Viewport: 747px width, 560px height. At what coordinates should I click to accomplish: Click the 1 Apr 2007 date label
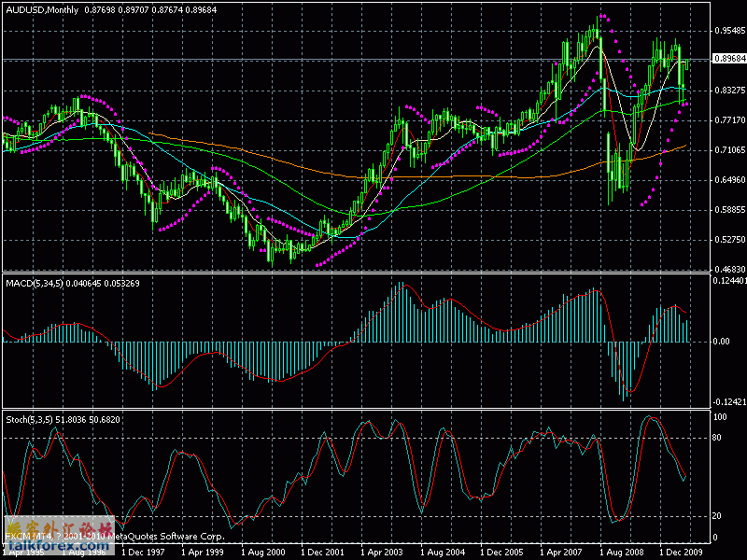(562, 553)
